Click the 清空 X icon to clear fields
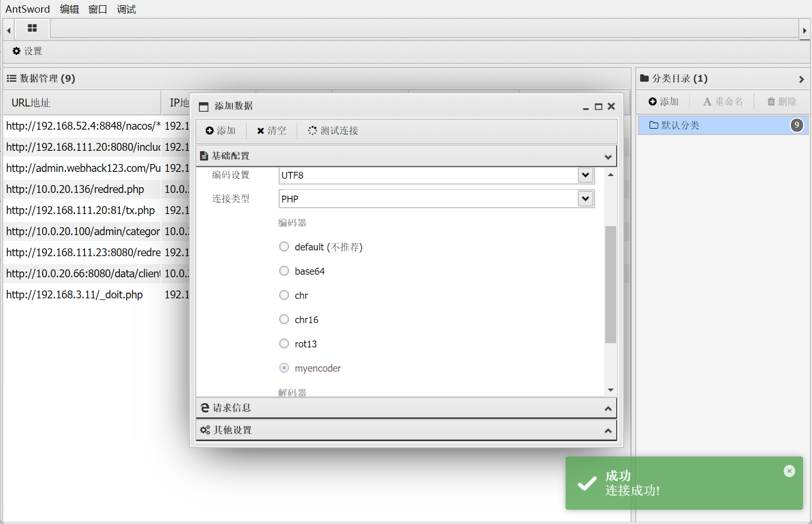Screen dimensions: 812x524 (x=260, y=130)
